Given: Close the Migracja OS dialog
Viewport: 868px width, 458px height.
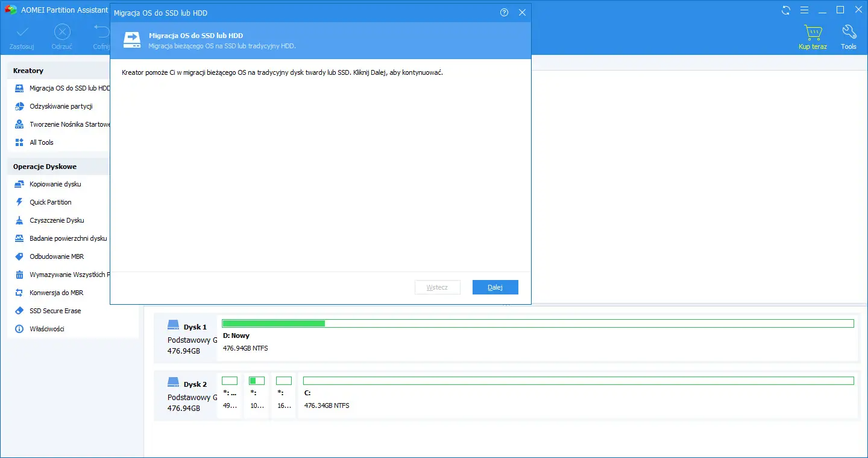Looking at the screenshot, I should [522, 13].
